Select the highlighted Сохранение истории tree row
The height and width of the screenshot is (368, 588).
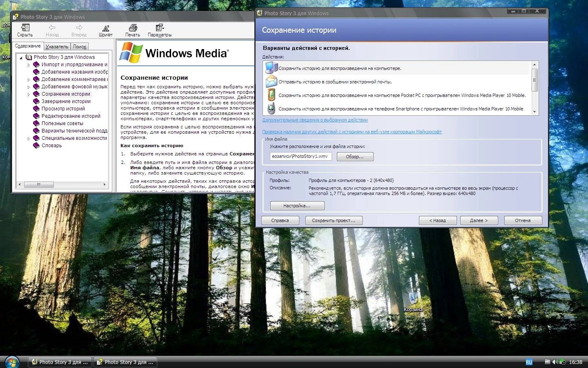pos(66,94)
